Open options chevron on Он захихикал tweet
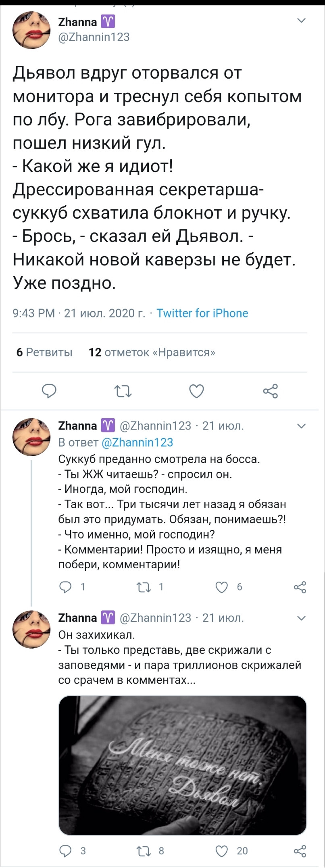Image resolution: width=325 pixels, height=868 pixels. pos(301,618)
